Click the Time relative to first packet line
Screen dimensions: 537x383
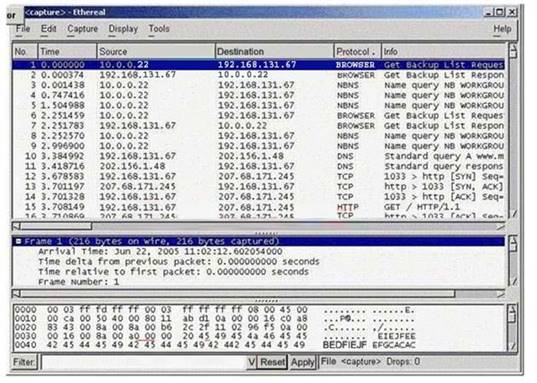173,272
